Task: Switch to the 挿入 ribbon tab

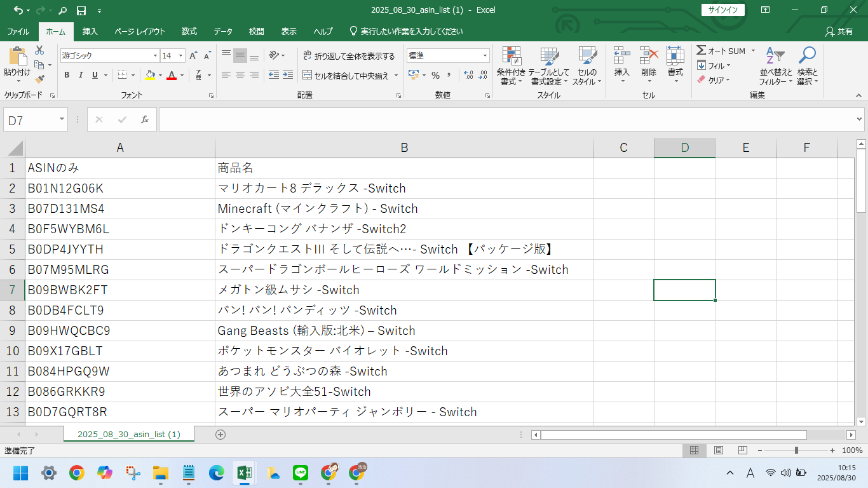Action: point(90,31)
